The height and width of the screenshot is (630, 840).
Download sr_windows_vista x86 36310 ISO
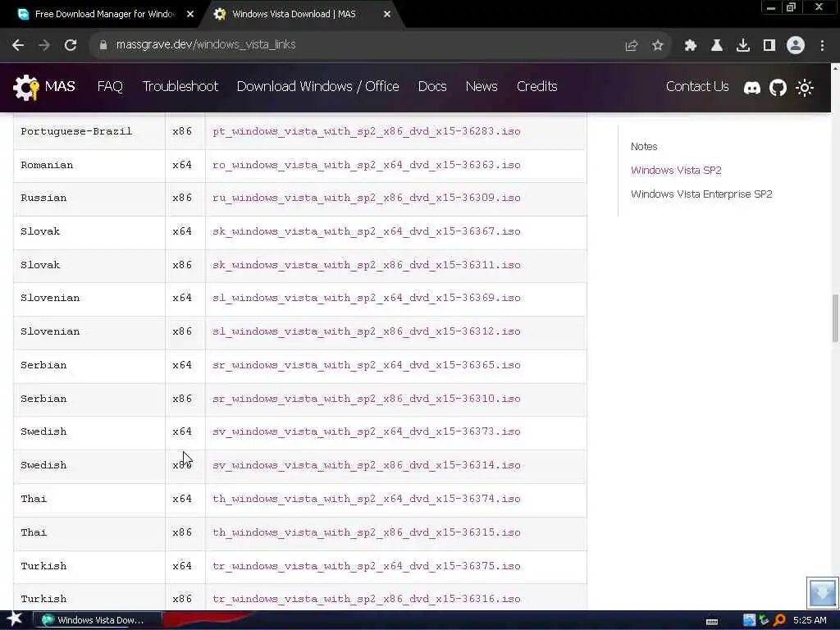pyautogui.click(x=367, y=399)
